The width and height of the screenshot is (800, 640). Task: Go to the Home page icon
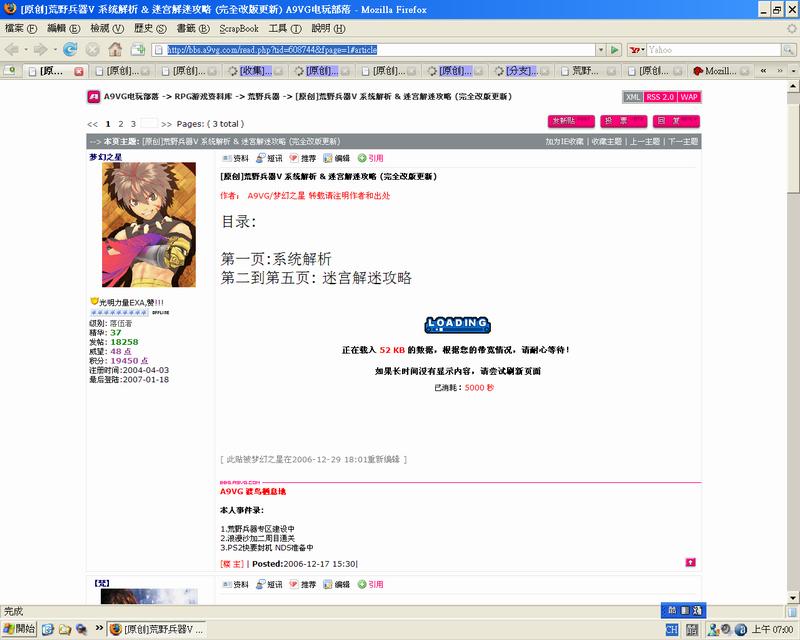(x=115, y=50)
